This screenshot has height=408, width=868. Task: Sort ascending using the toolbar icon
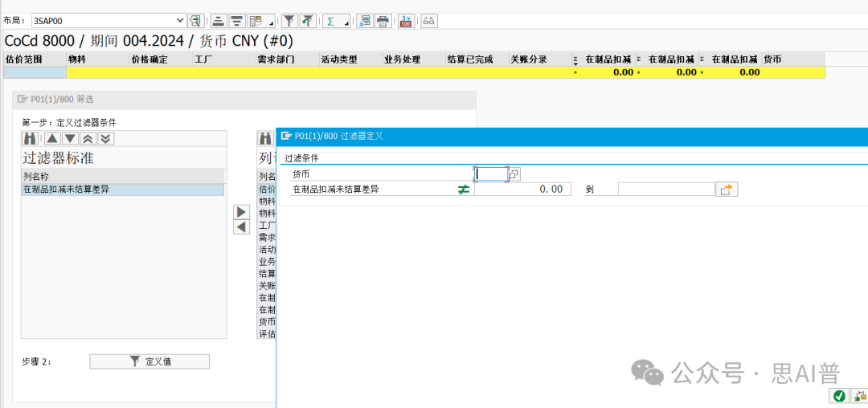tap(219, 21)
